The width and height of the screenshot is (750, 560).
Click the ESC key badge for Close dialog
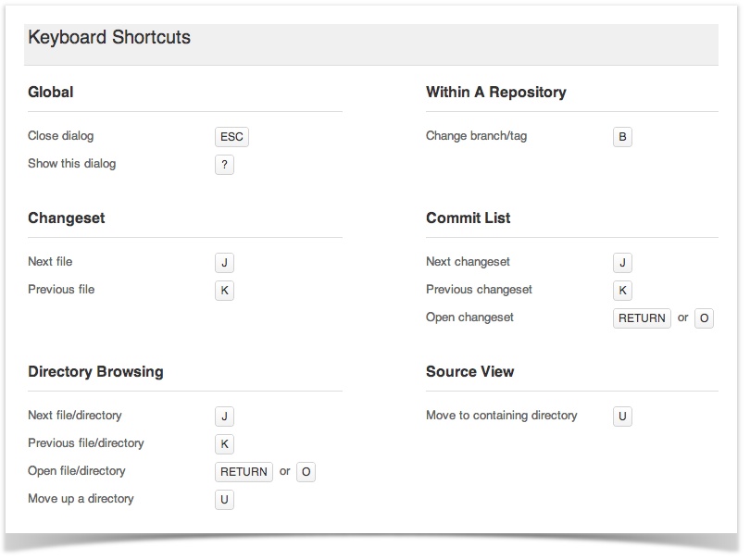(231, 137)
